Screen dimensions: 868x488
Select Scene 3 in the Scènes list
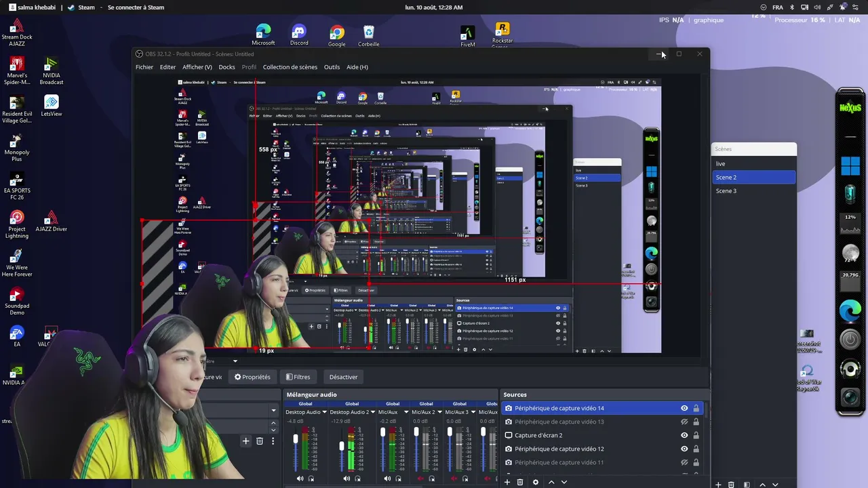coord(754,190)
